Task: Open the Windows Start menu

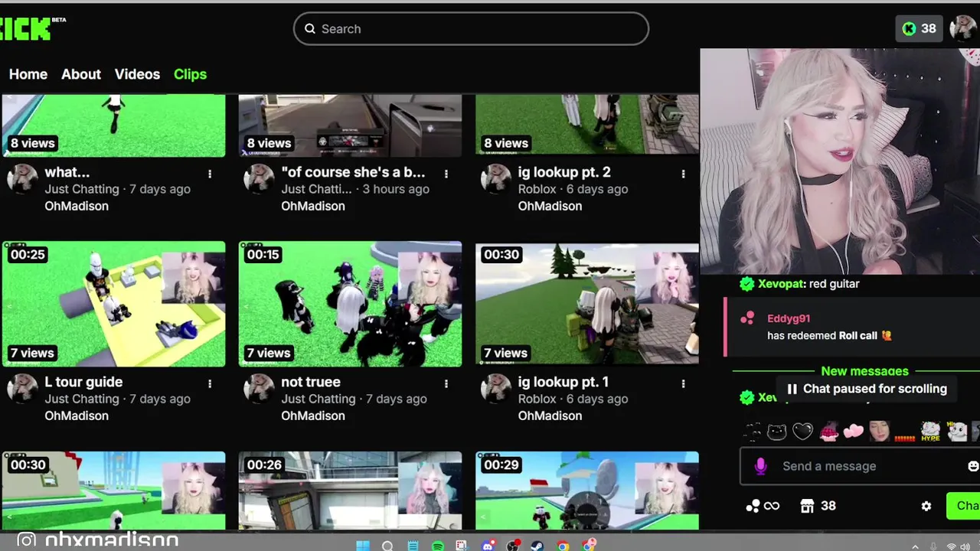Action: click(x=363, y=546)
